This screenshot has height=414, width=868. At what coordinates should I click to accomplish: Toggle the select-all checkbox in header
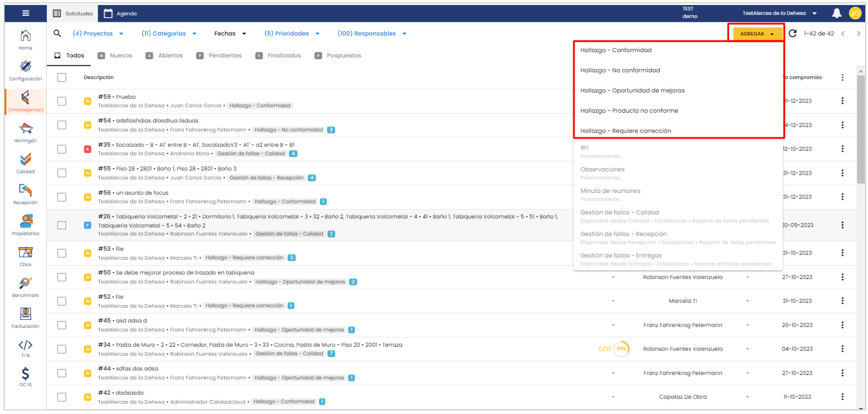click(x=62, y=77)
